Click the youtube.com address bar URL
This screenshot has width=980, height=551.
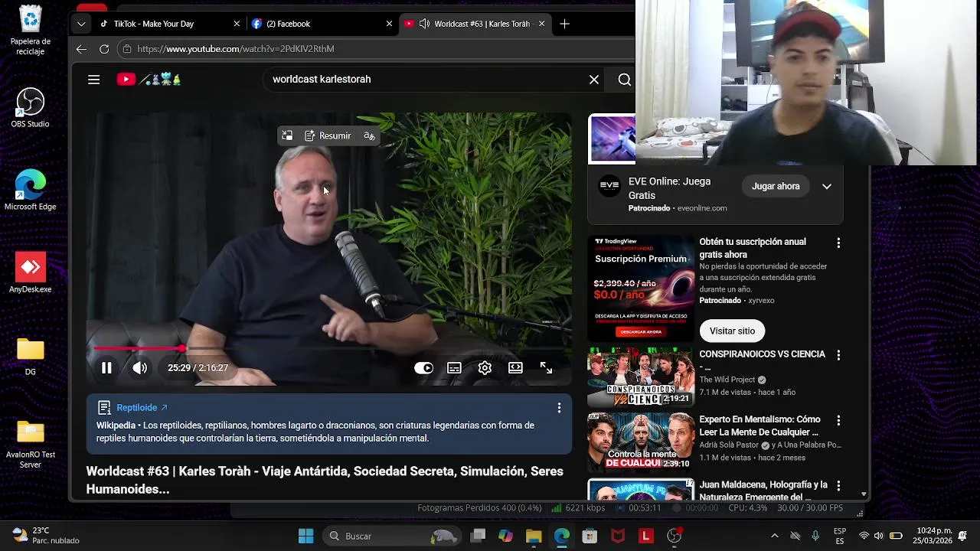236,49
